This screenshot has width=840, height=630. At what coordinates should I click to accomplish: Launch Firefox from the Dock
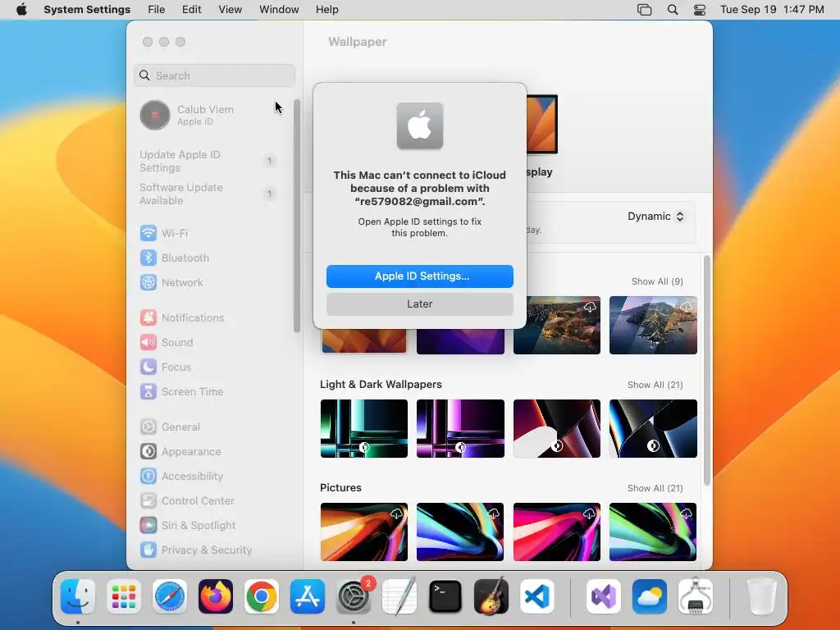point(216,596)
